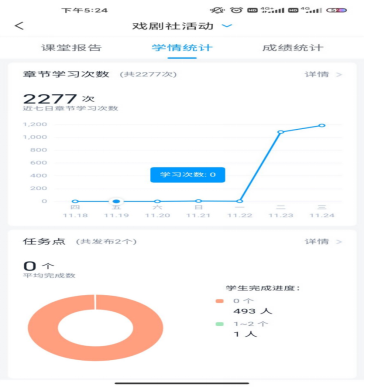Image resolution: width=365 pixels, height=388 pixels.
Task: Select the 11.24 data point on chart
Action: point(322,125)
